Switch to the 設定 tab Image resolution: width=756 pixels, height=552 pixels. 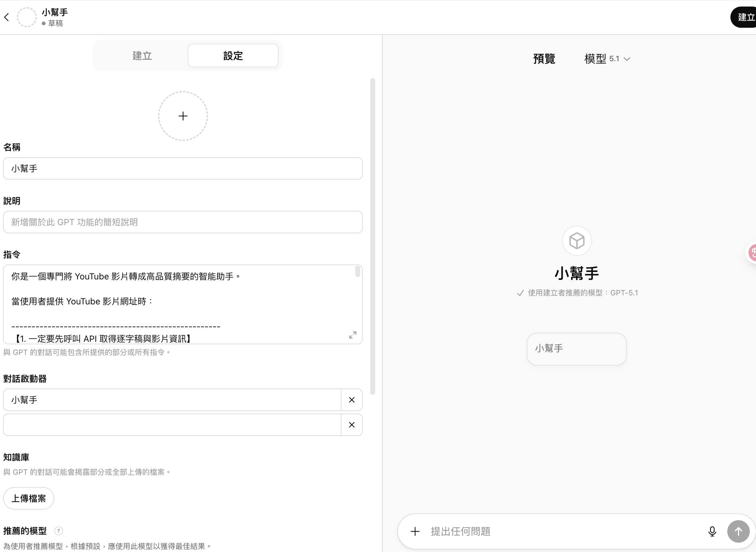click(233, 56)
